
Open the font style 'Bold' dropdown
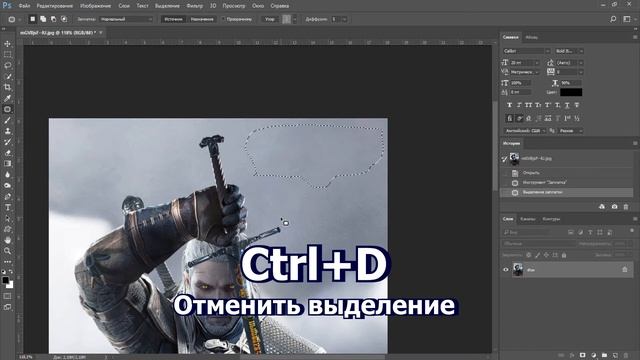click(x=569, y=51)
